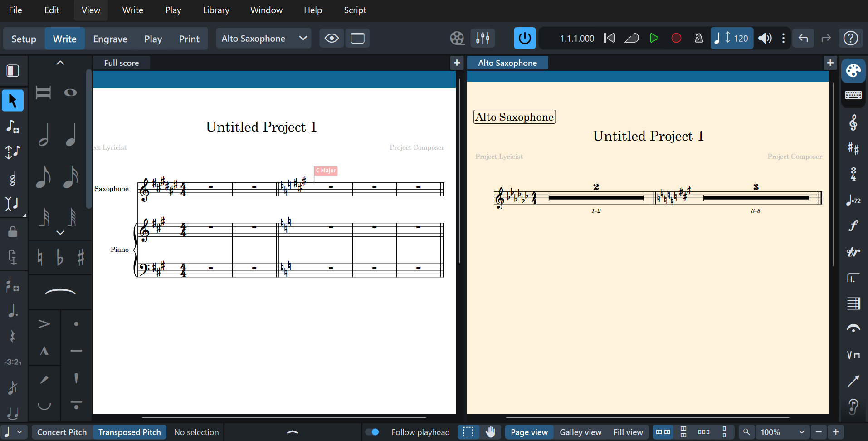Toggle the metronome click
Image resolution: width=868 pixels, height=441 pixels.
699,38
